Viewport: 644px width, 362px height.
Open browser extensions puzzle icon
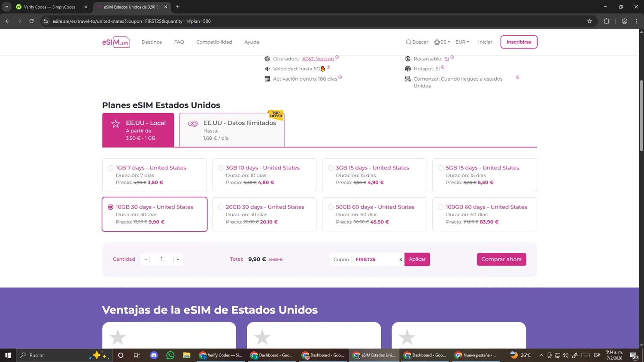(607, 21)
